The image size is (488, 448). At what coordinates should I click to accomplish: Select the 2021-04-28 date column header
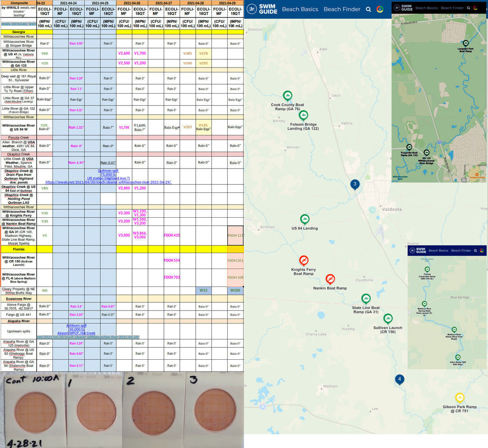196,3
